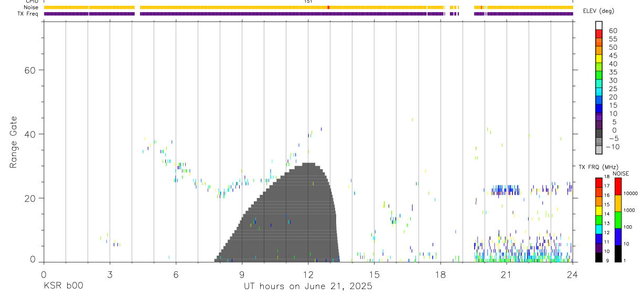Click the "45" label on the ELEV colorbar
This screenshot has width=644, height=297.
(x=613, y=56)
